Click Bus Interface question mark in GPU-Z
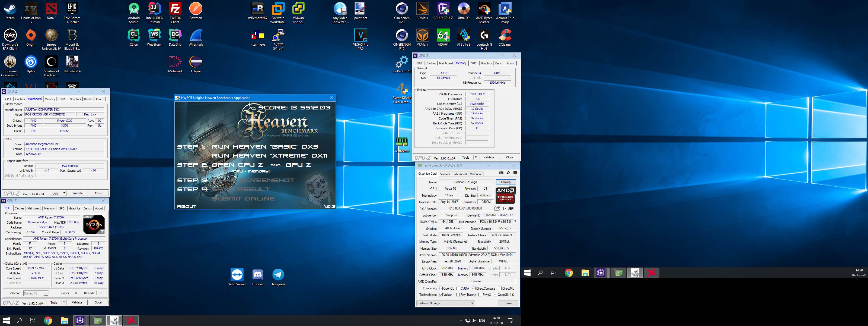This screenshot has height=326, width=868. 515,222
